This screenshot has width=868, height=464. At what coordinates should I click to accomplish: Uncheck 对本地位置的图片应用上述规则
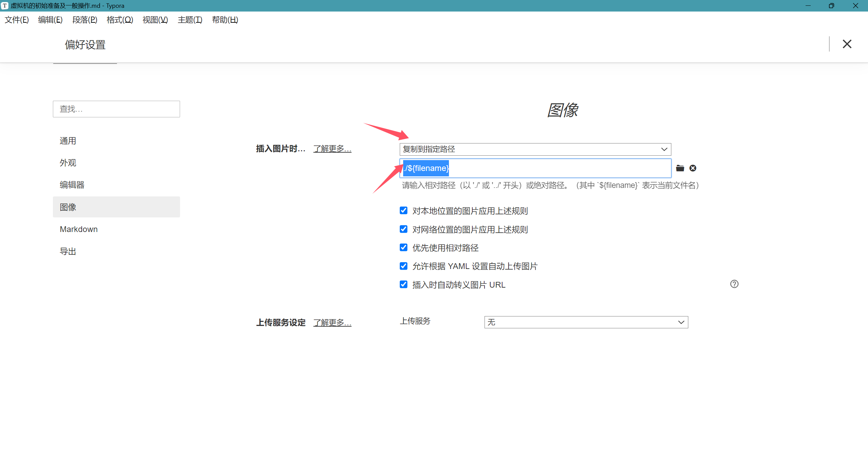click(x=403, y=211)
